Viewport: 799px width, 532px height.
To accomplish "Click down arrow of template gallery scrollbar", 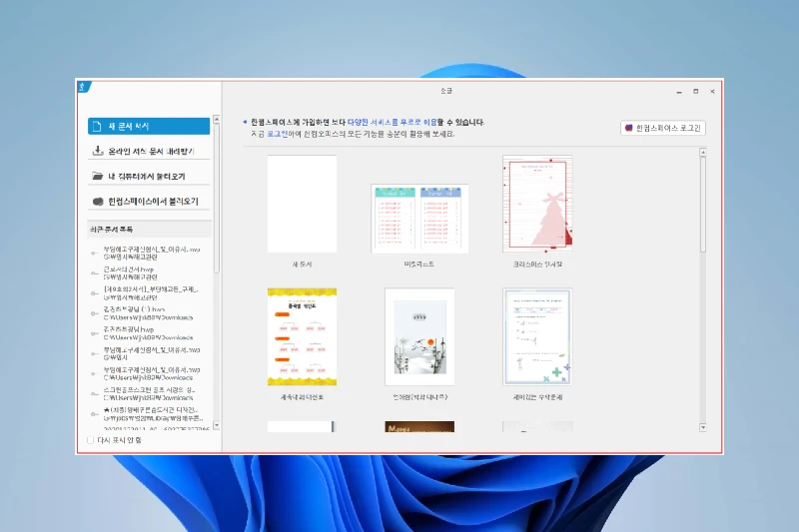I will [703, 427].
